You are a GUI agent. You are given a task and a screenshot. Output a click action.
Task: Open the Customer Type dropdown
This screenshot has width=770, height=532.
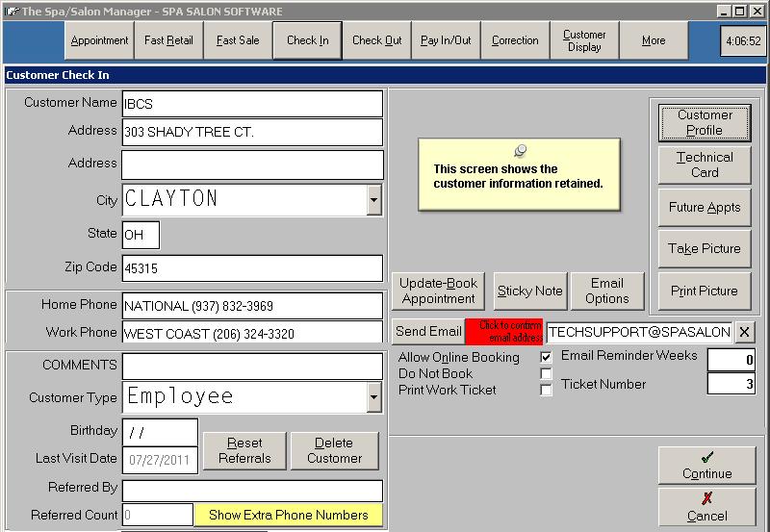coord(373,396)
